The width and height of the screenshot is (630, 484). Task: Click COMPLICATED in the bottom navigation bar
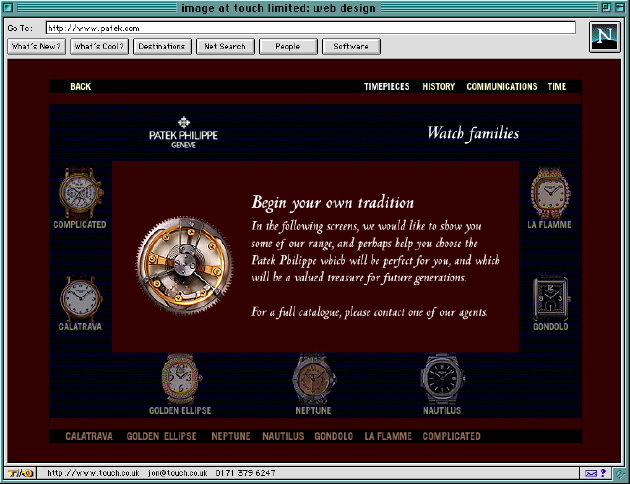pyautogui.click(x=452, y=436)
